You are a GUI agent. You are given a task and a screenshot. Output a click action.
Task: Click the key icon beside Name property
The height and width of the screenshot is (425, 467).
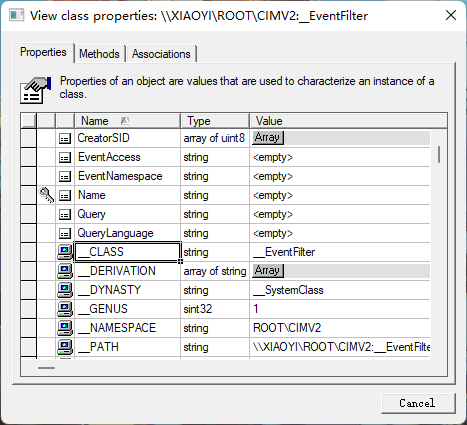(46, 195)
